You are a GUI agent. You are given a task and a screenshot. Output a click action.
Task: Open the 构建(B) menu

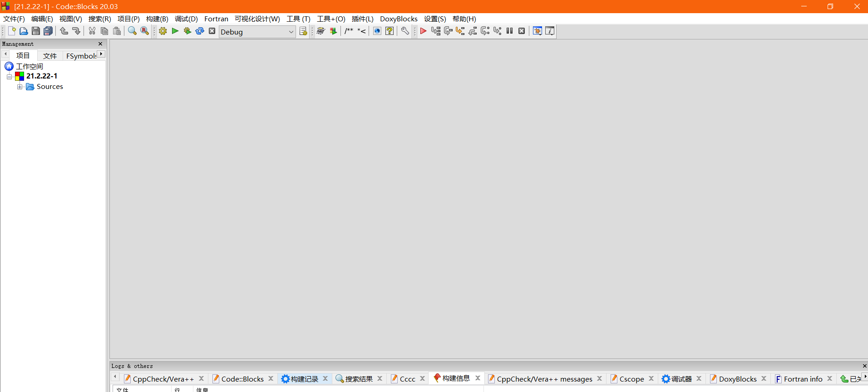[x=157, y=19]
